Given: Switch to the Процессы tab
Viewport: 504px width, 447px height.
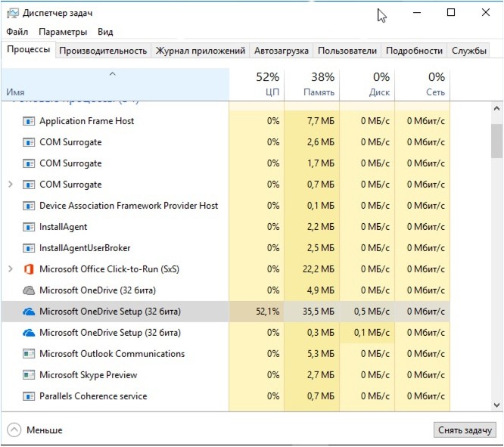Looking at the screenshot, I should (x=28, y=49).
